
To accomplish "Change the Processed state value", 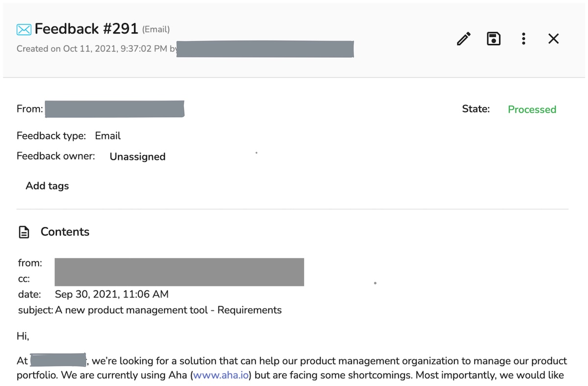I will [532, 109].
